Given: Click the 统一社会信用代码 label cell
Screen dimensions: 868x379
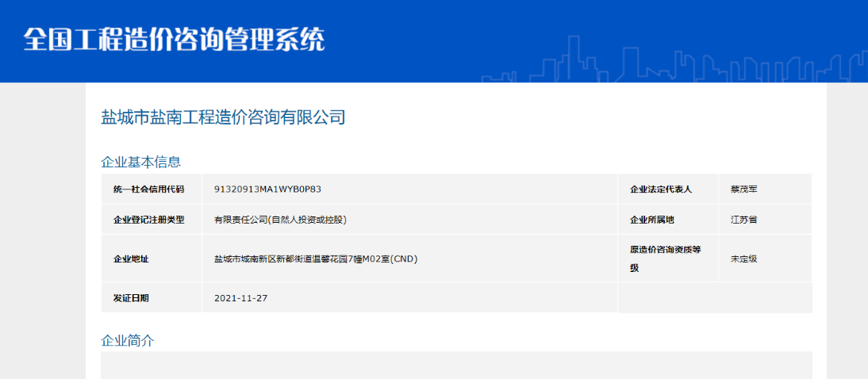Looking at the screenshot, I should [149, 189].
